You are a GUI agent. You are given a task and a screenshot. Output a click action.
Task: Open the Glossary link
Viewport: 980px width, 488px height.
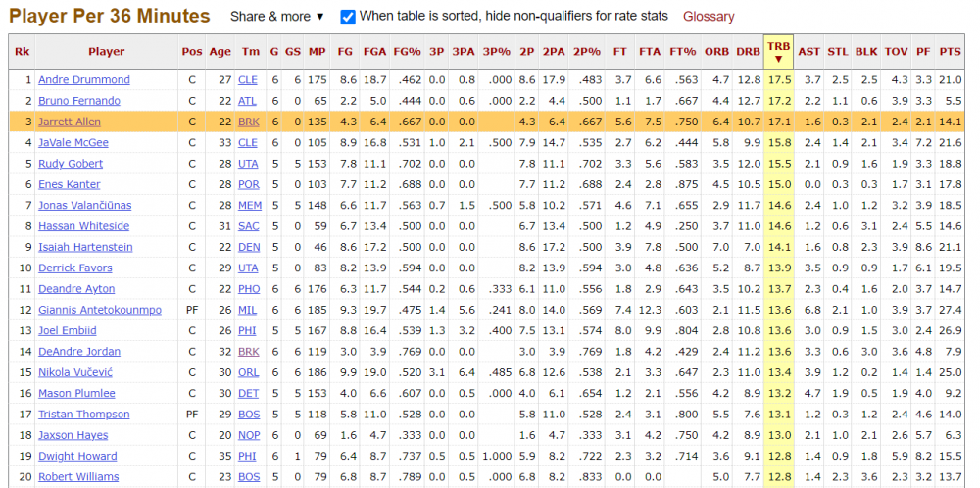tap(709, 17)
